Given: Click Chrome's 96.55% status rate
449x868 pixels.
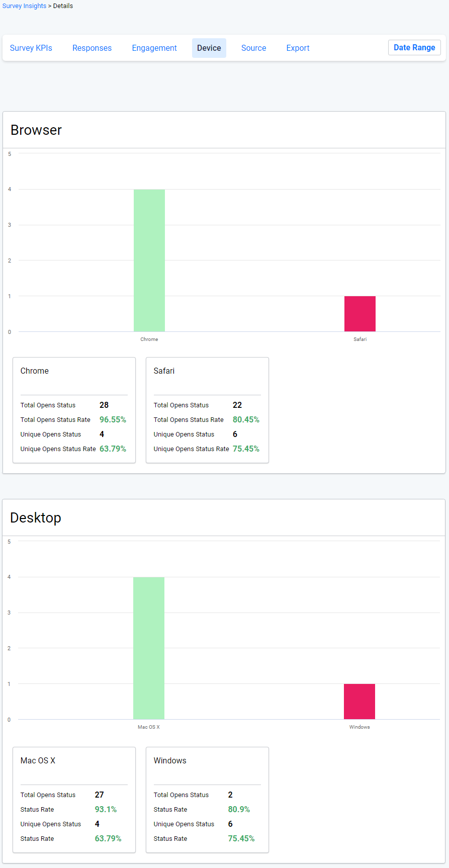Looking at the screenshot, I should tap(113, 420).
